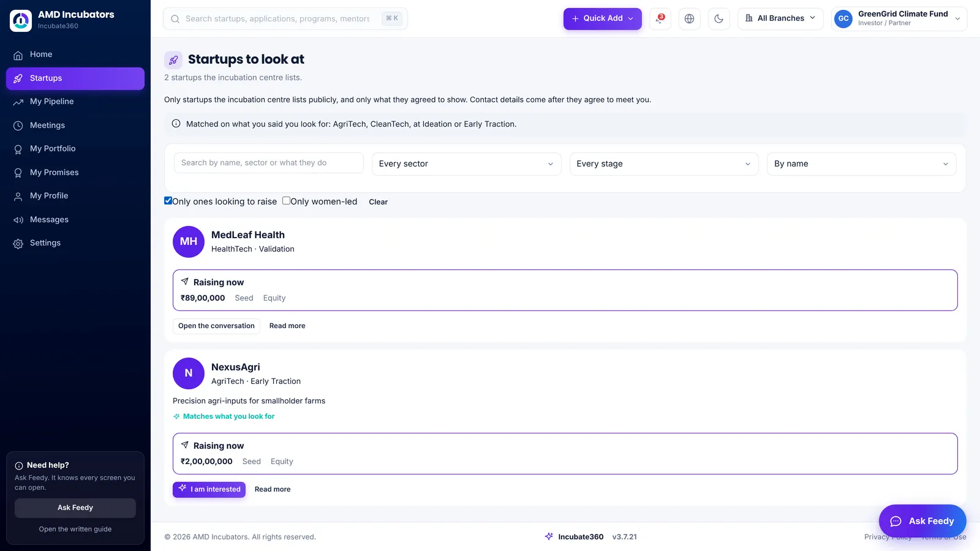
Task: Click the Incubate360 sparkle icon in footer
Action: click(549, 536)
